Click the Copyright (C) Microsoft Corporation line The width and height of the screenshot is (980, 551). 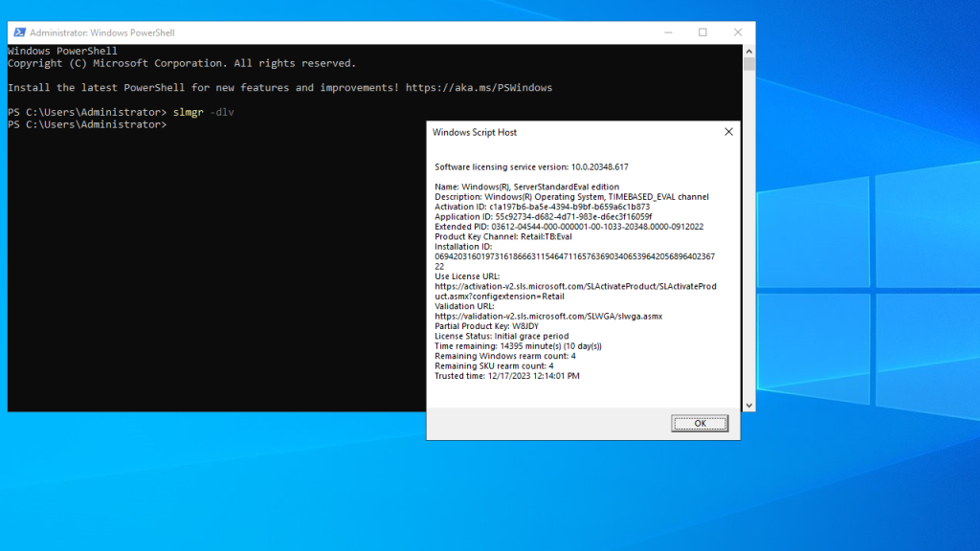coord(182,63)
